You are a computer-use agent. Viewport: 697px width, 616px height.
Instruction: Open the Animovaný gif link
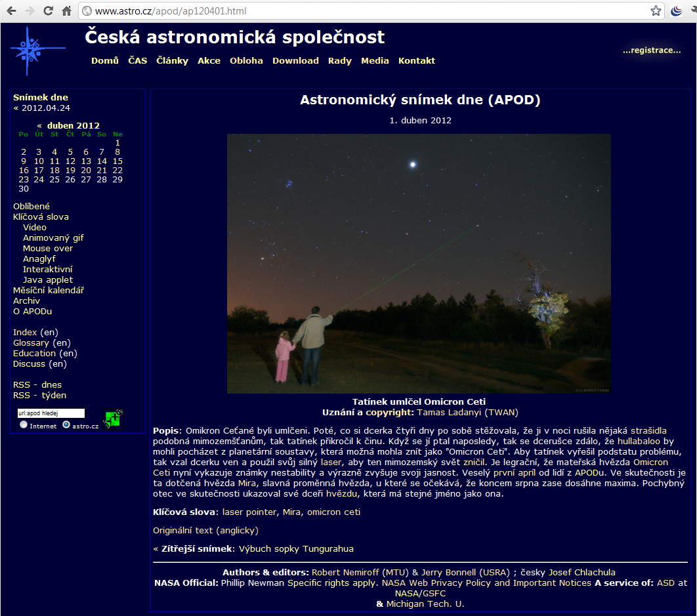53,237
